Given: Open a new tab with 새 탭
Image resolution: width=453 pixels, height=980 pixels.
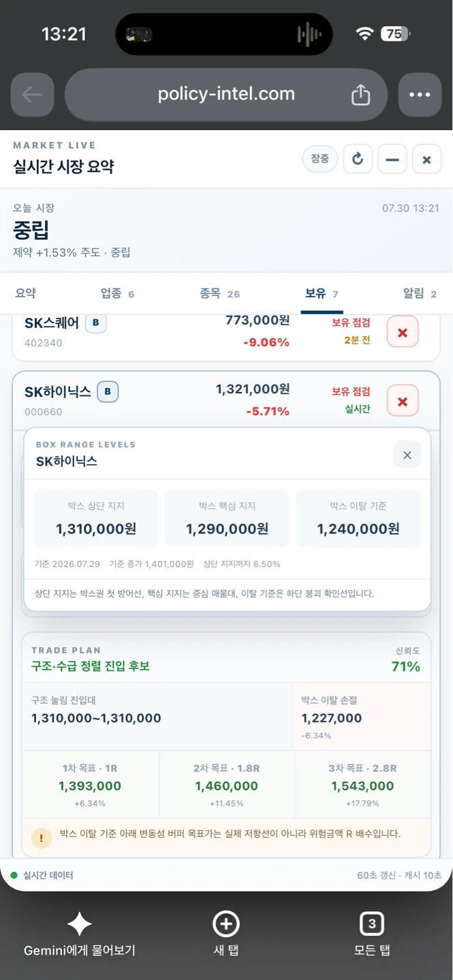Looking at the screenshot, I should (226, 935).
